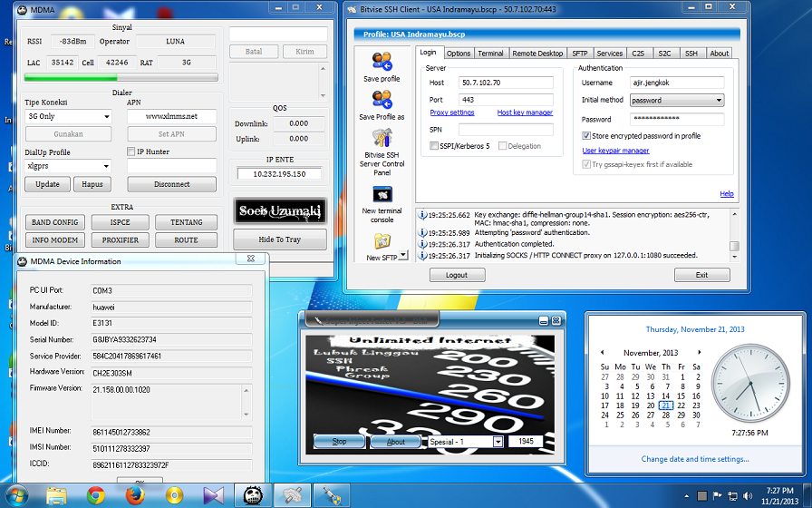812x508 pixels.
Task: Click the Soeb Uzumaki logo banner
Action: tap(280, 211)
